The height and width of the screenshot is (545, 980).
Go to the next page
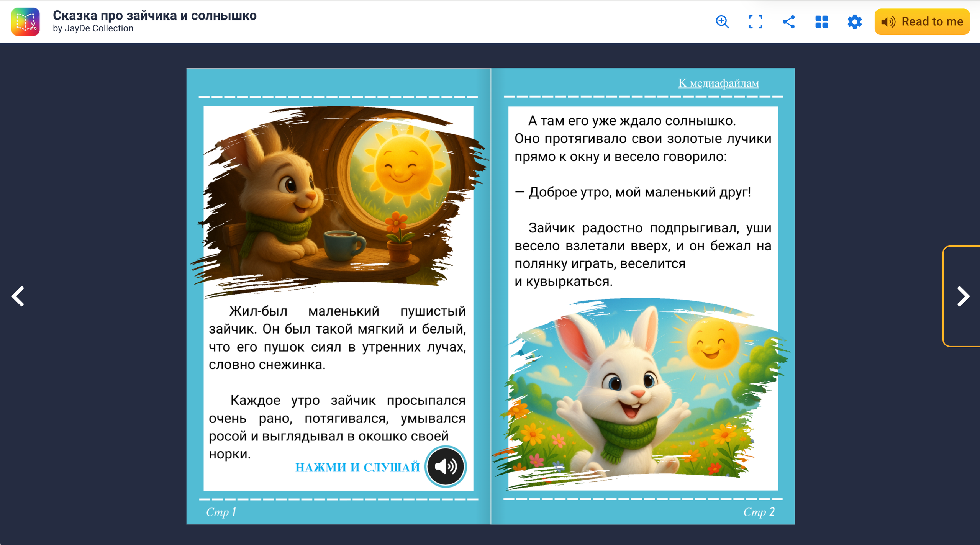pos(963,296)
